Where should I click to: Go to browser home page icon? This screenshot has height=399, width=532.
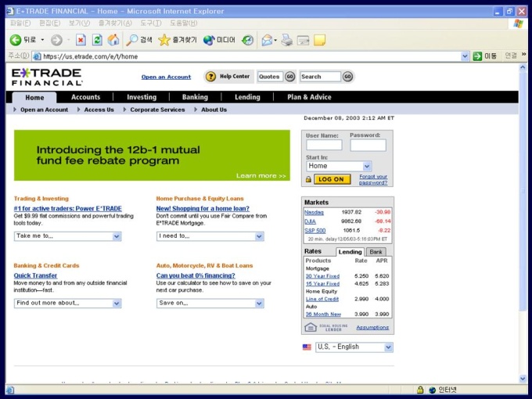pos(113,40)
